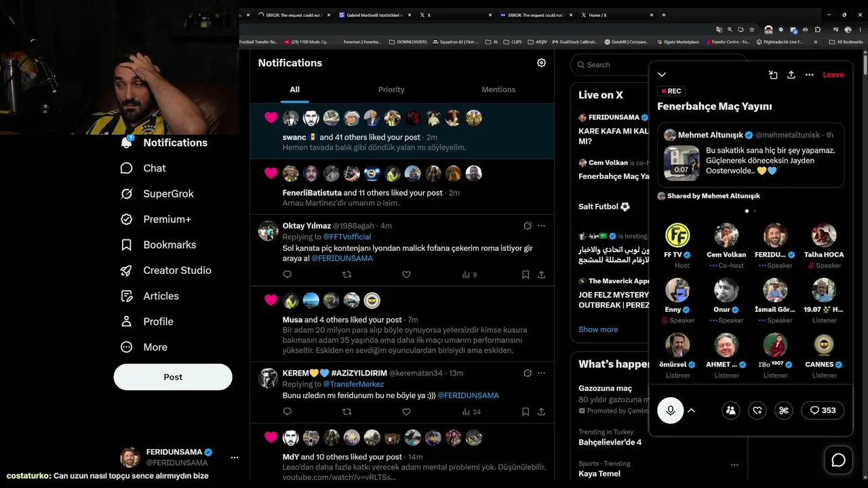Repost KEREM's post
Screen dimensions: 868x488
pos(347,411)
